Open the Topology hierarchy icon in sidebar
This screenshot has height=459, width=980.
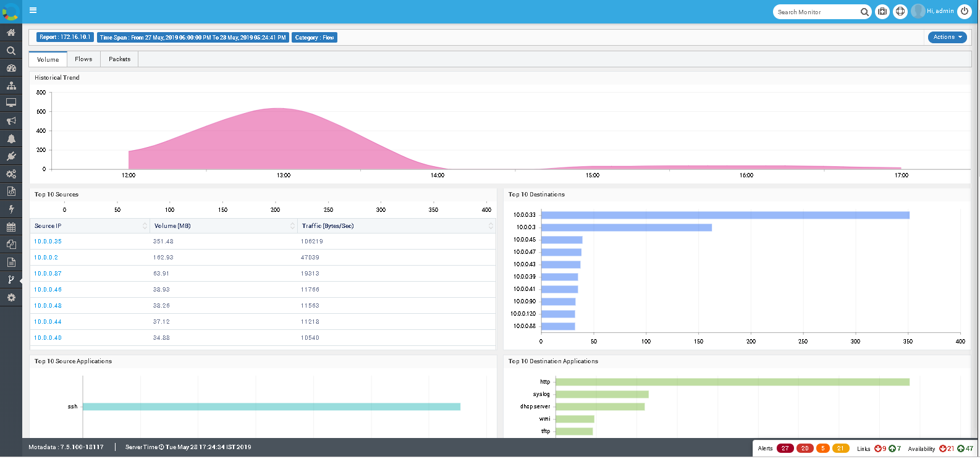[11, 85]
